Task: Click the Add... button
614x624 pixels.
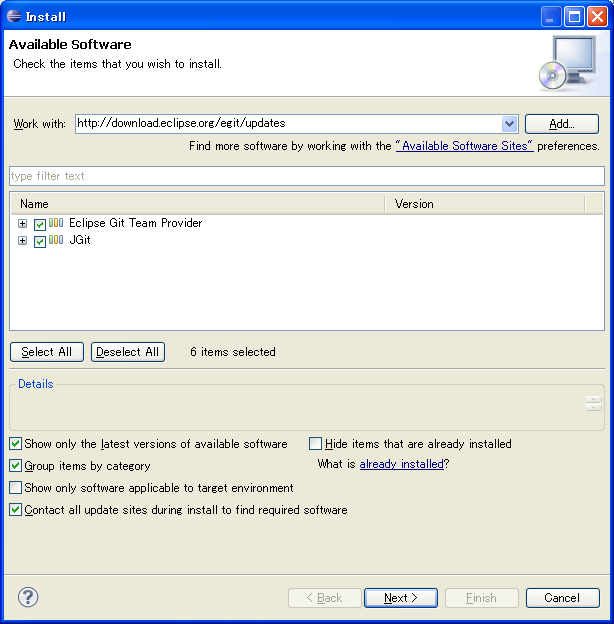Action: [561, 124]
